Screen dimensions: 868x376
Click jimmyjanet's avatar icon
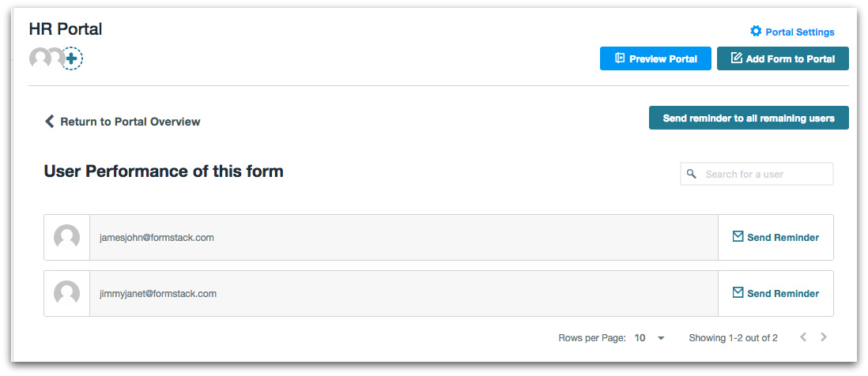[x=66, y=293]
